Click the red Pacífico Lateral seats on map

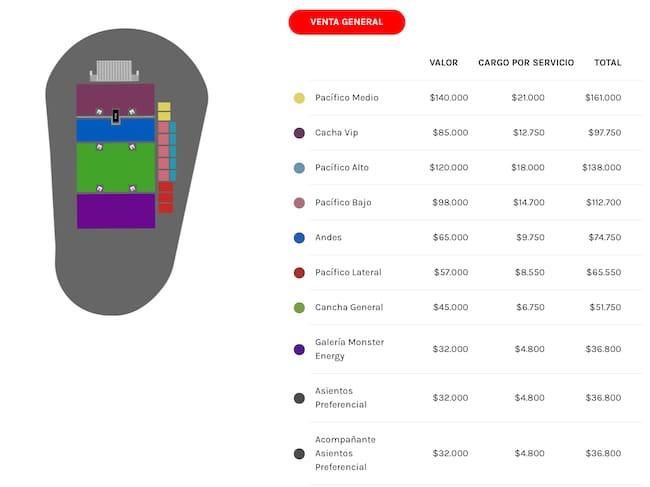click(x=165, y=197)
